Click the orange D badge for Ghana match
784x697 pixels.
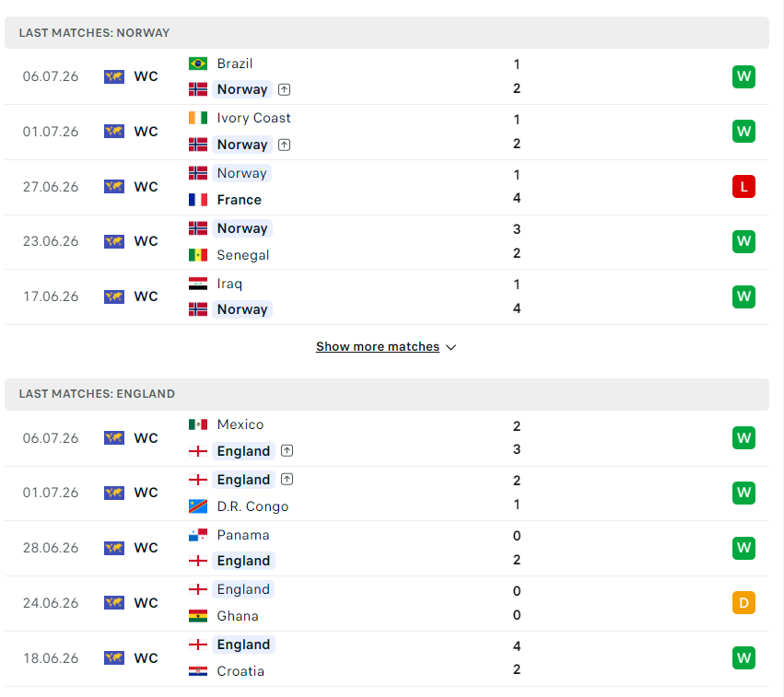coord(743,602)
